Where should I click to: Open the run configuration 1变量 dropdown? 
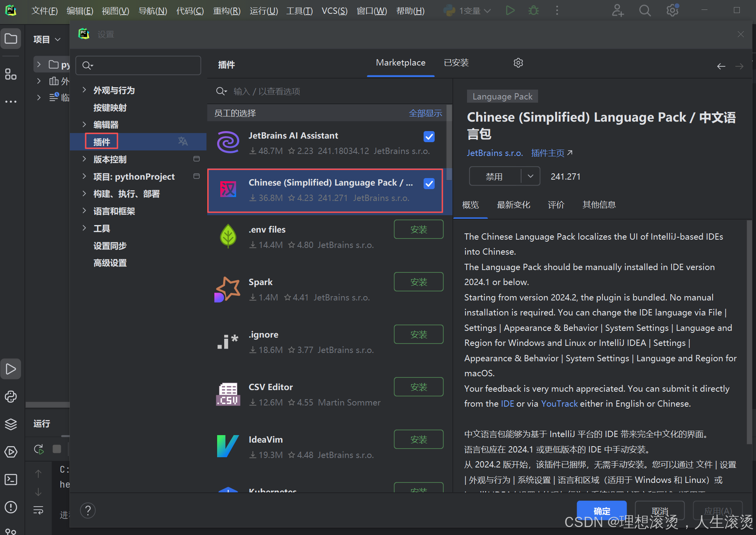tap(468, 11)
